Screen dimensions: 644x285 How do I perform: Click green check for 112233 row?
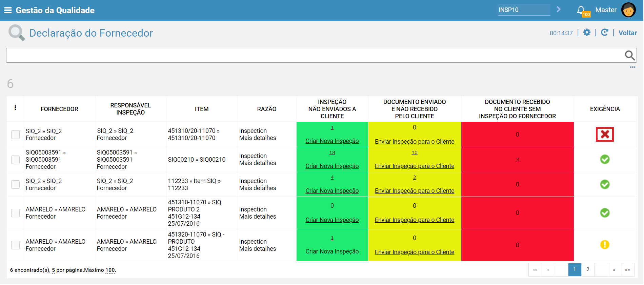pyautogui.click(x=605, y=184)
